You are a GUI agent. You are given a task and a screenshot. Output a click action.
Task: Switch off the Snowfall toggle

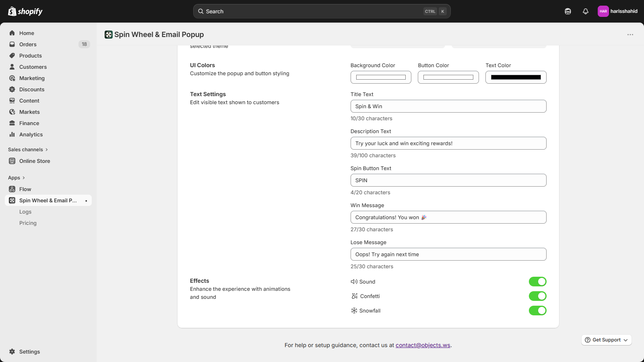pos(538,311)
